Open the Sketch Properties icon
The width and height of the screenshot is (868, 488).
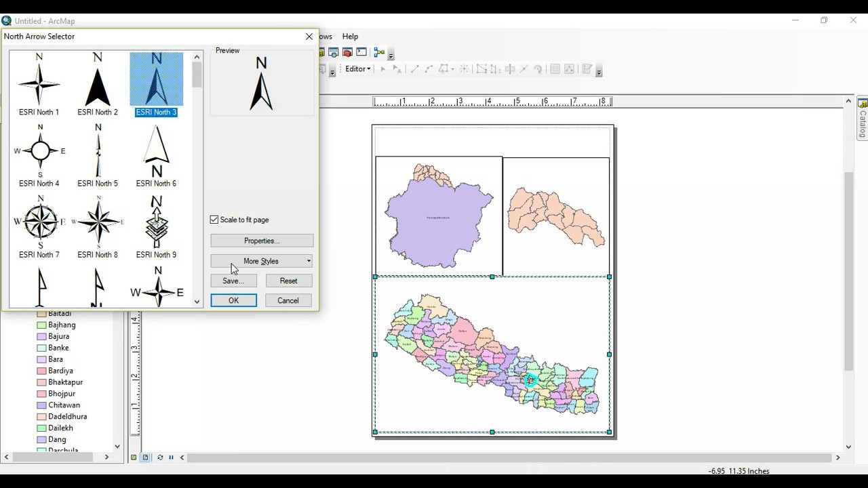click(x=569, y=69)
